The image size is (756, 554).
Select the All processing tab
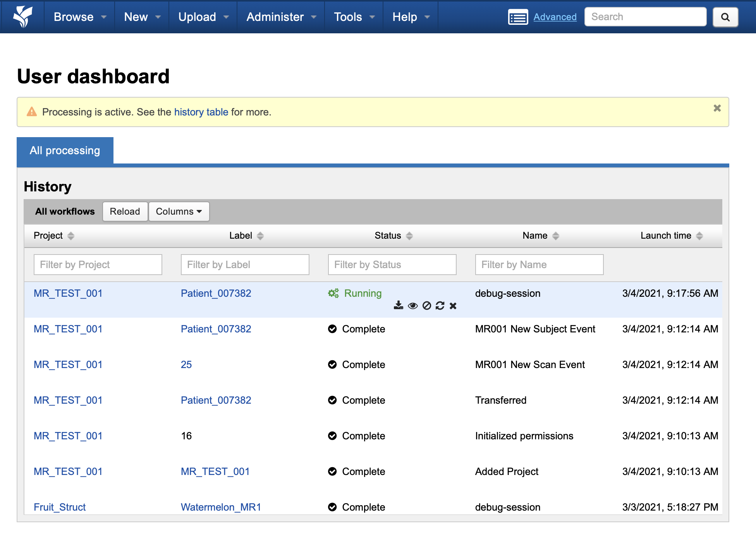tap(65, 150)
